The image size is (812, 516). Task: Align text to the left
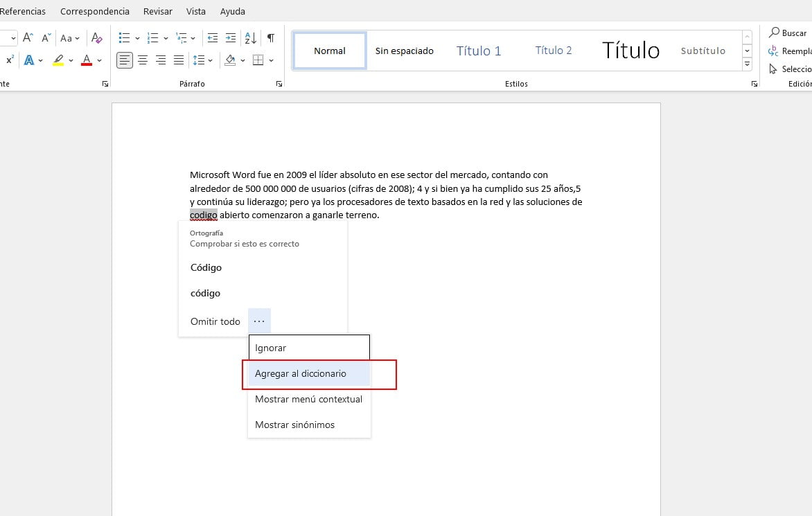pyautogui.click(x=124, y=60)
